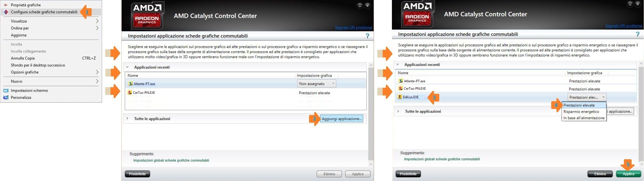Viewport: 644px width, 181px height.
Task: Click Impostazione grafica header in Non assegnato window
Action: tap(316, 75)
